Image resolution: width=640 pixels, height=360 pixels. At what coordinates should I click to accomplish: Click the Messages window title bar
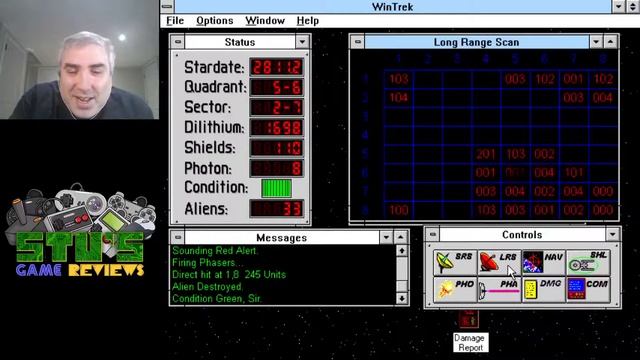tap(281, 237)
